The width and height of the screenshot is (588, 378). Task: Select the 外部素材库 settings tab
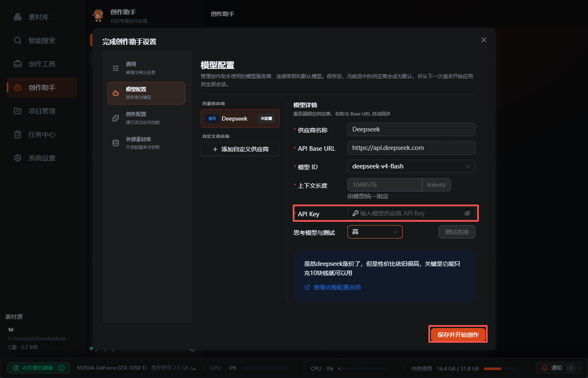pos(146,143)
